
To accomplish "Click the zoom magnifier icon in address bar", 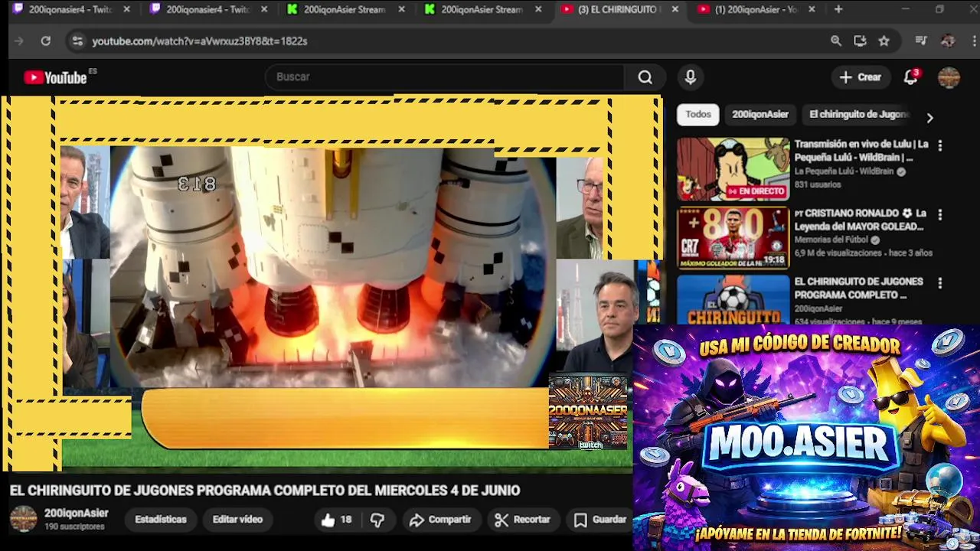I will tap(836, 41).
